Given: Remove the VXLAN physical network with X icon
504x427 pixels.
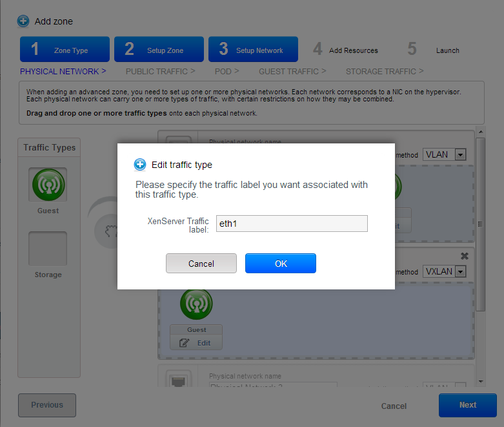Looking at the screenshot, I should [x=465, y=256].
